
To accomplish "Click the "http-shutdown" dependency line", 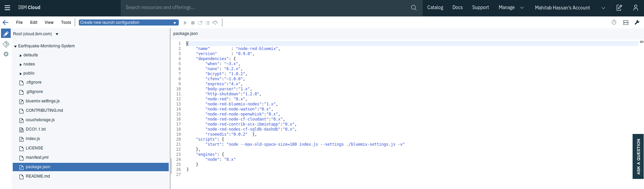I will (233, 94).
